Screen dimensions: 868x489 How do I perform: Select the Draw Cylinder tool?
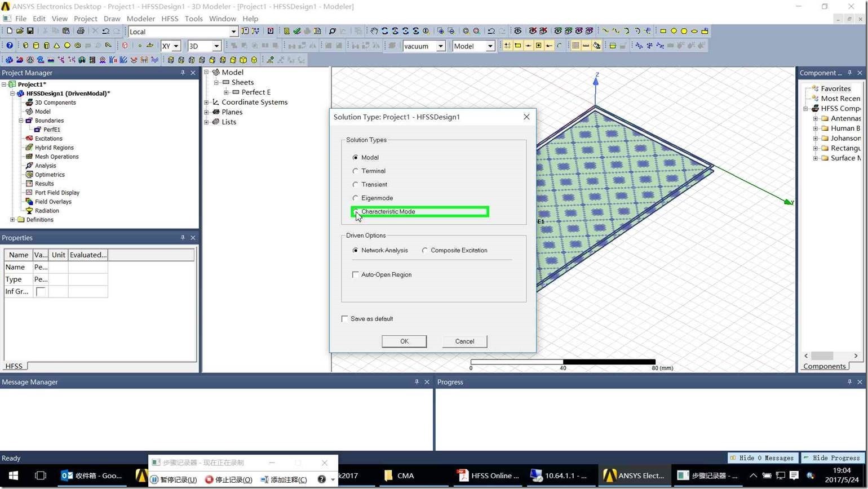pyautogui.click(x=36, y=46)
